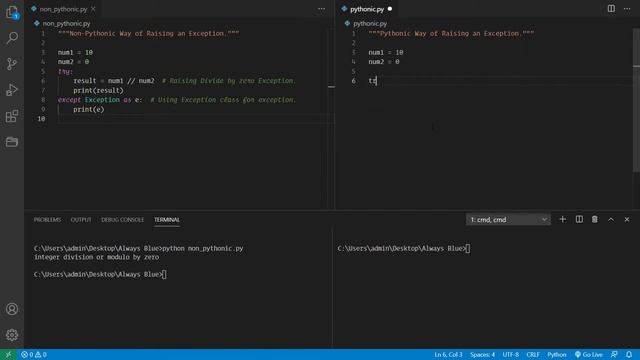Click in right terminal prompt

coord(404,248)
